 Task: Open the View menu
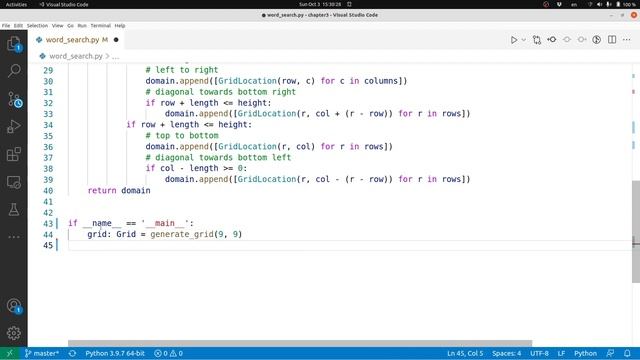point(58,25)
